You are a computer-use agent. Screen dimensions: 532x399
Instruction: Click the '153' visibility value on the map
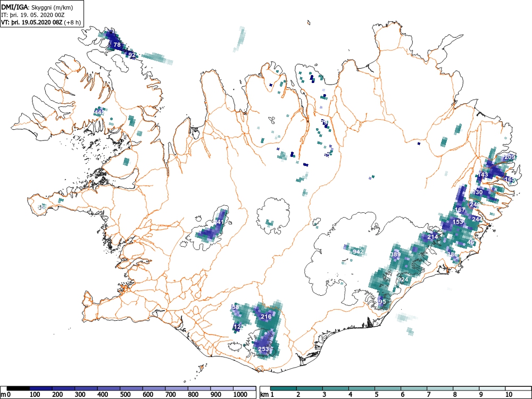pos(458,222)
